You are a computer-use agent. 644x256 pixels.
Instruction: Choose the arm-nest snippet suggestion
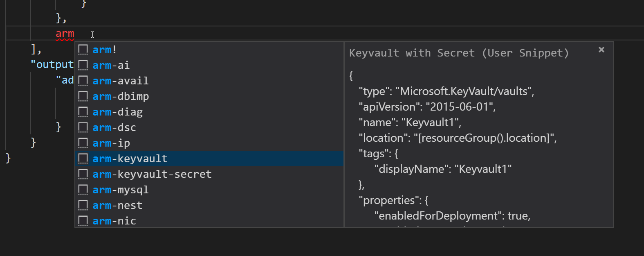[x=117, y=206]
